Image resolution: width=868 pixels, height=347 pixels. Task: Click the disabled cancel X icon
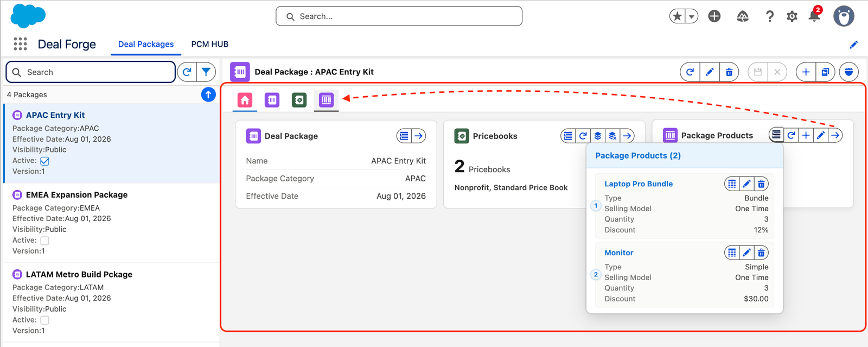[777, 72]
